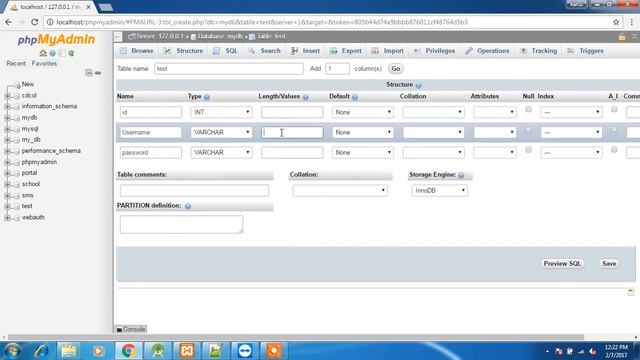Expand the school database tree node
The image size is (640, 360).
pyautogui.click(x=7, y=184)
